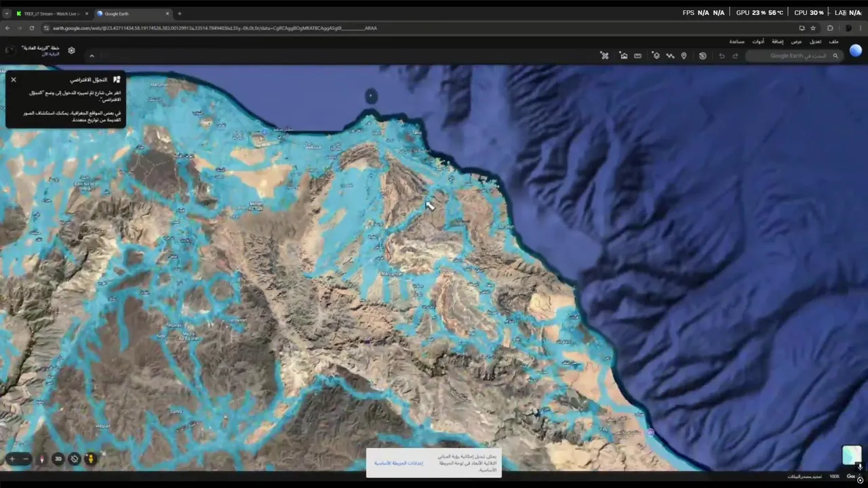The width and height of the screenshot is (868, 488).
Task: Open the browser extensions puzzle icon
Action: [x=830, y=28]
